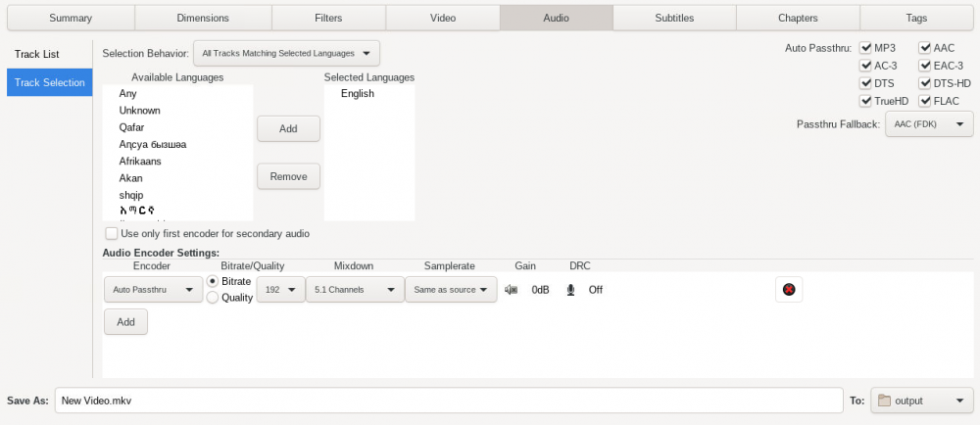Viewport: 980px width, 425px height.
Task: Go to the Chapters tab
Action: [x=798, y=18]
